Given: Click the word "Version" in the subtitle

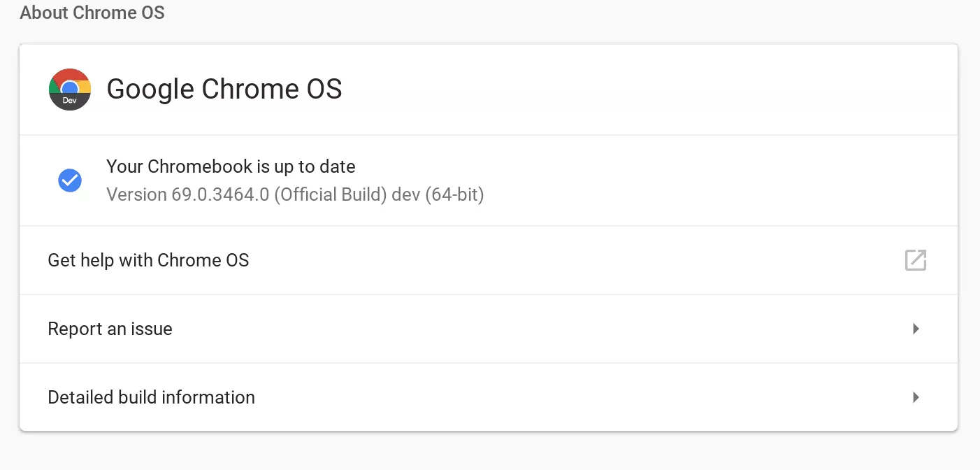Looking at the screenshot, I should click(x=137, y=194).
